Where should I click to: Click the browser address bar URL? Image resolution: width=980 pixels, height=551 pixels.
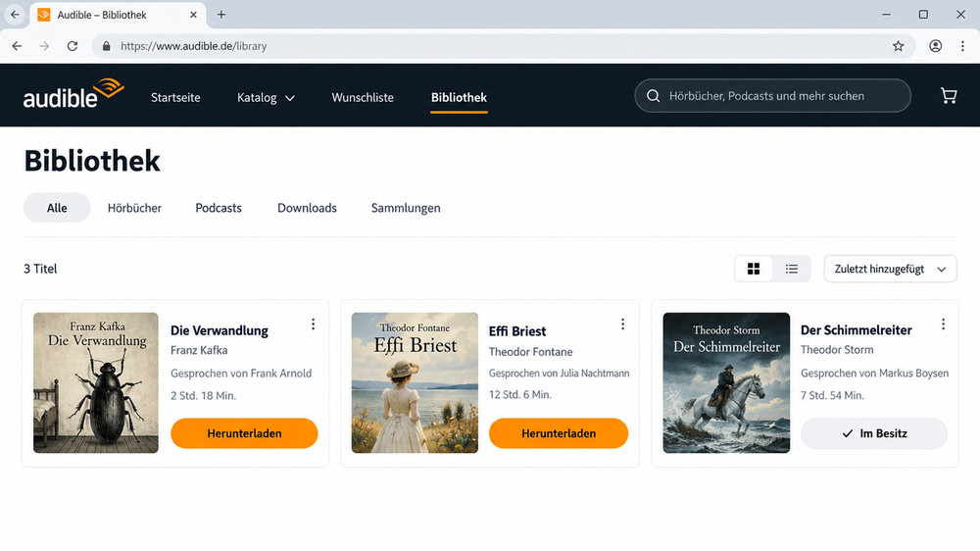194,46
